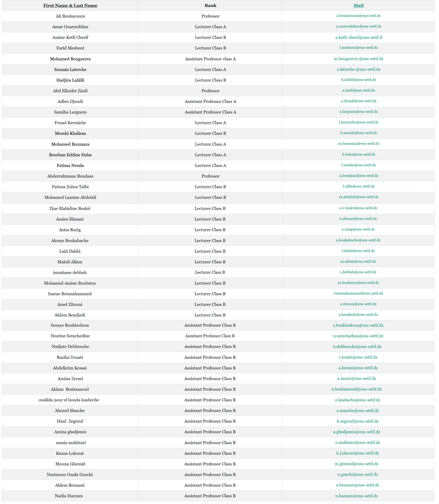Open a.boukaroura@ens-setif.dz email link

358,16
